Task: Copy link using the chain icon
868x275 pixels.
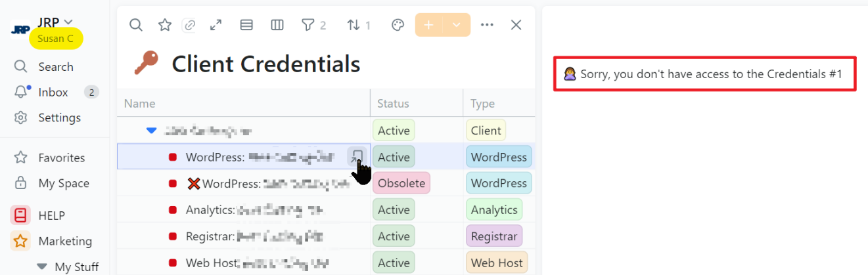Action: [190, 25]
